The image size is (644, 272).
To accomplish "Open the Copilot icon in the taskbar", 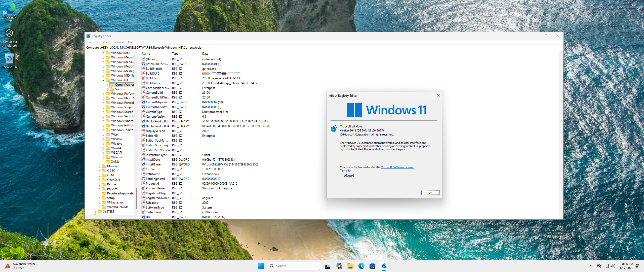I will tap(339, 266).
